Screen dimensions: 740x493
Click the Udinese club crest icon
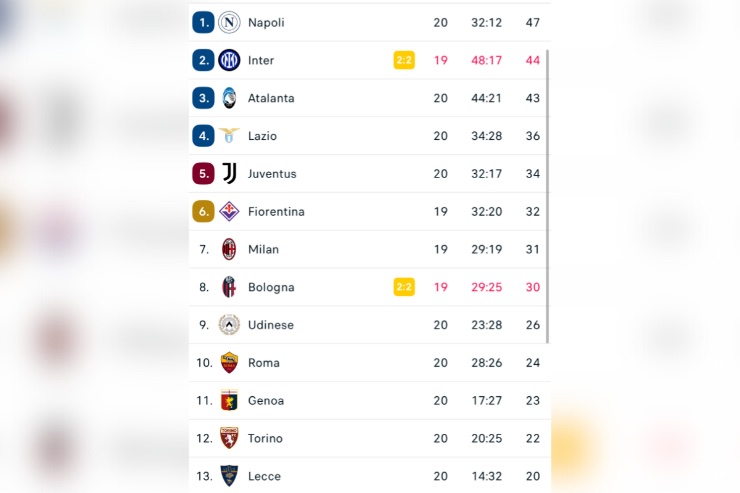230,325
